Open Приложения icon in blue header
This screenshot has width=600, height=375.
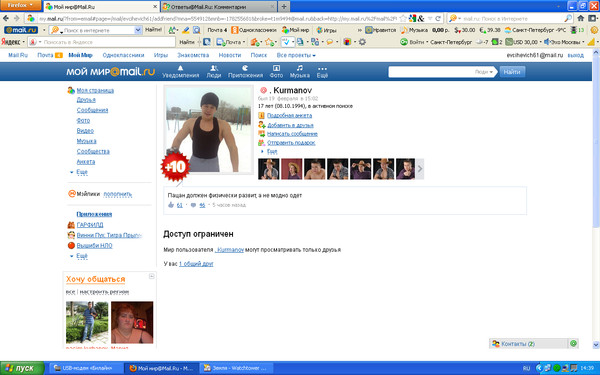[x=245, y=68]
